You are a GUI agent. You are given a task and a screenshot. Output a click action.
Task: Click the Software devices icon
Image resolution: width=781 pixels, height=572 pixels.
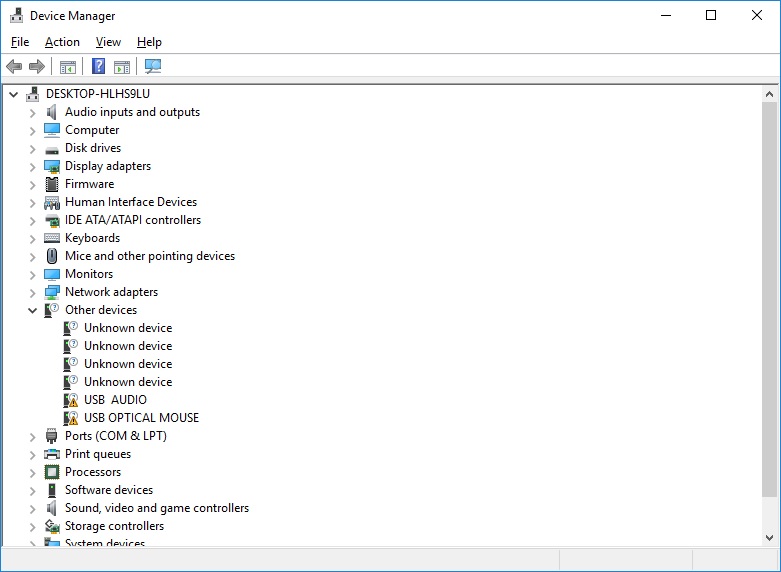click(52, 490)
